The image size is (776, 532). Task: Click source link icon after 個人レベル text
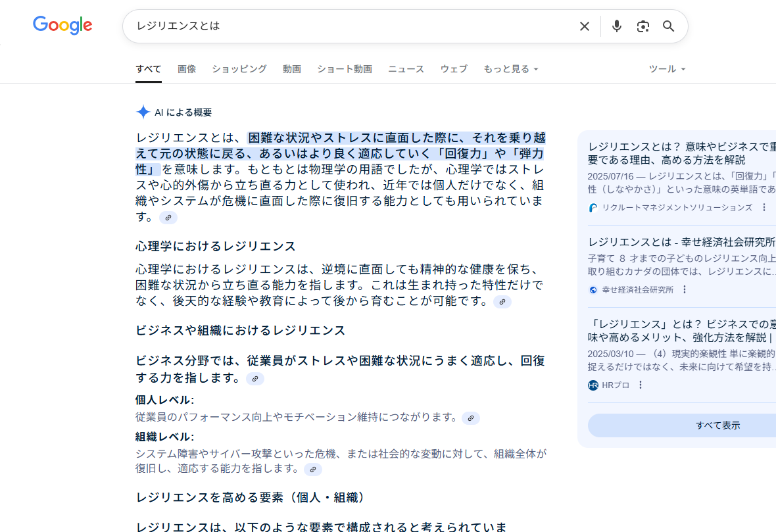[x=471, y=418]
